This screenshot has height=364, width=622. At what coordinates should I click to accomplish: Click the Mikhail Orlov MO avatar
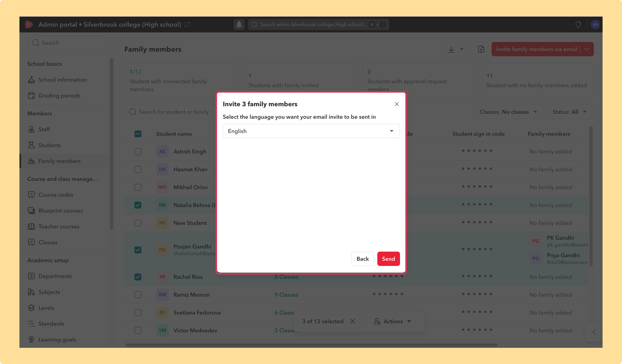162,187
